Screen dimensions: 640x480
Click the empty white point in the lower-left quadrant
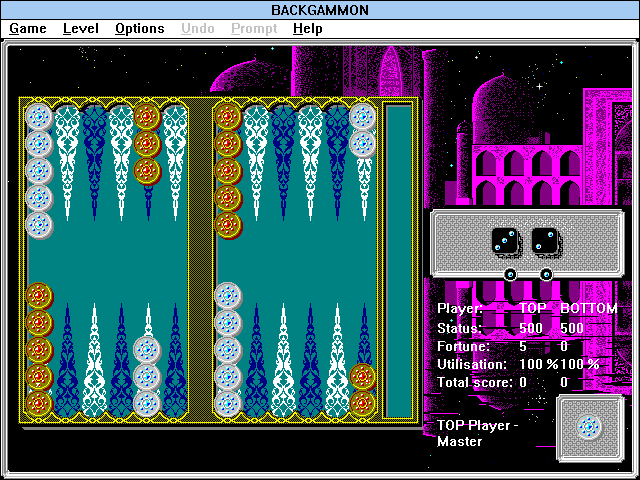pyautogui.click(x=94, y=359)
